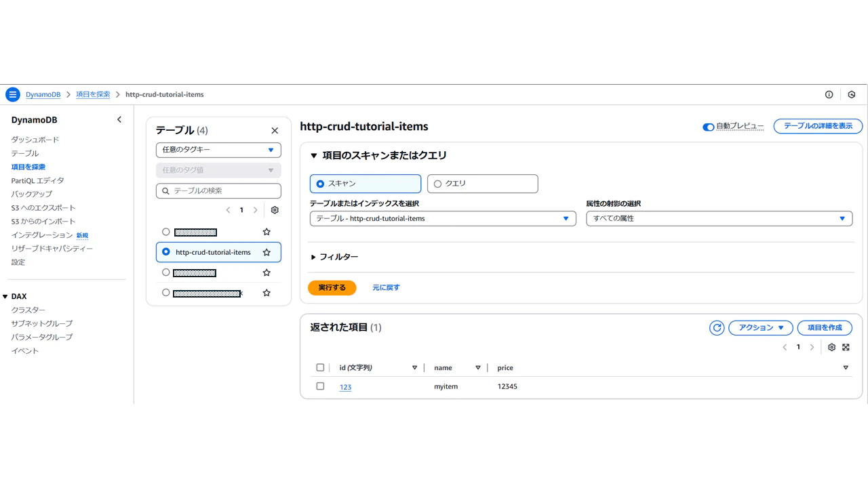Screen dimensions: 868x488
Task: Go to previous page of the table list
Action: pyautogui.click(x=228, y=210)
